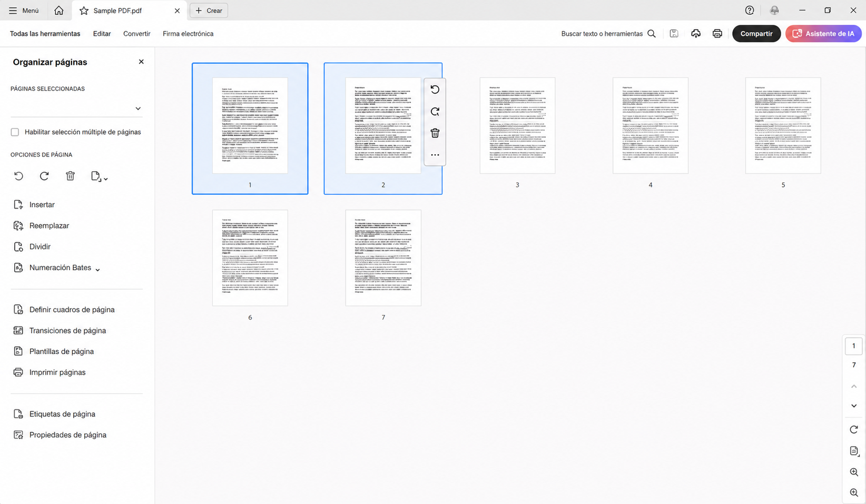The width and height of the screenshot is (866, 504).
Task: Select page 6 thumbnail
Action: click(250, 258)
